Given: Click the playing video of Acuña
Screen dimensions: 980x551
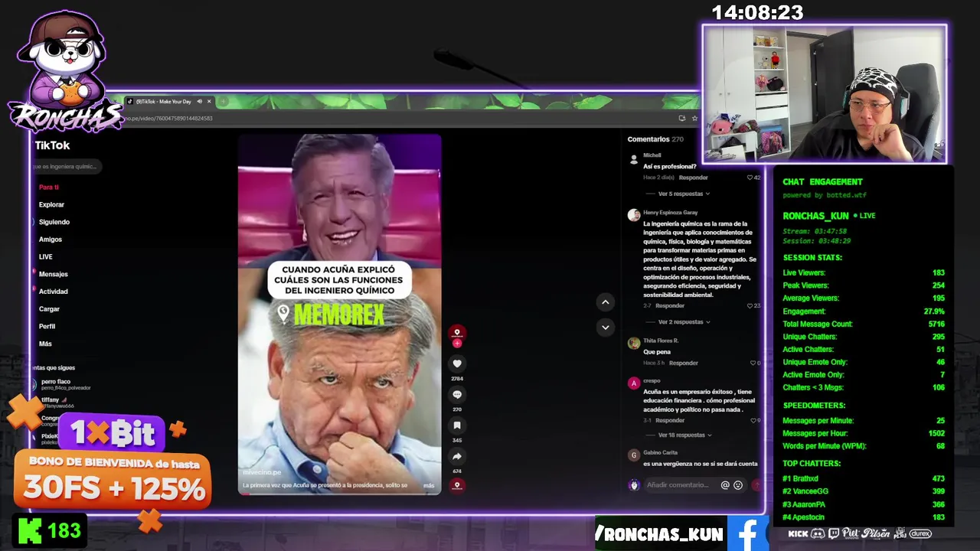Looking at the screenshot, I should point(339,315).
